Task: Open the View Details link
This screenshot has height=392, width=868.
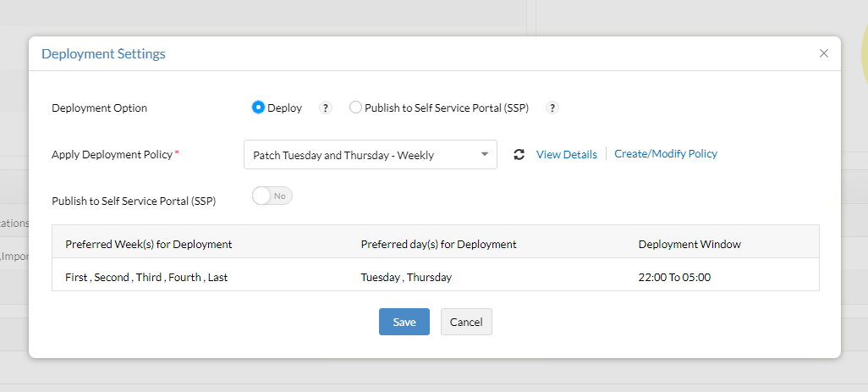Action: [566, 154]
